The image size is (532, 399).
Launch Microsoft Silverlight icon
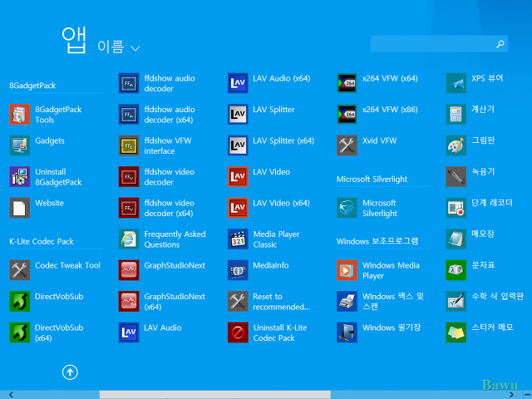point(347,208)
